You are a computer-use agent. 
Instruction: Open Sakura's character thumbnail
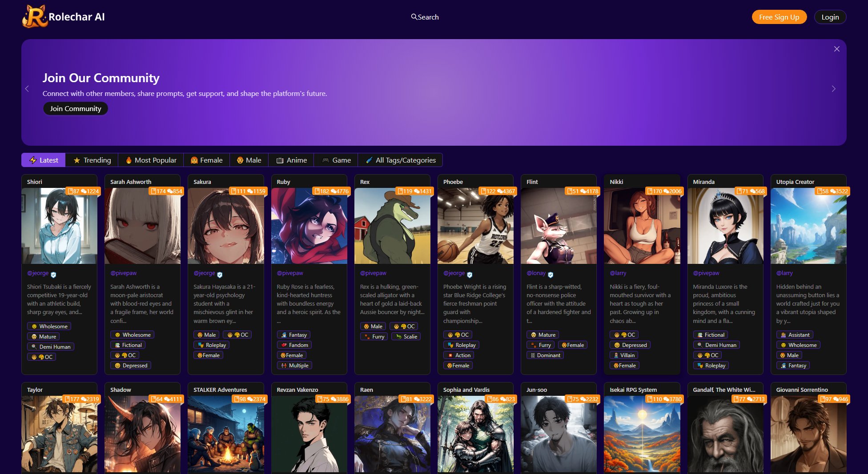point(225,227)
